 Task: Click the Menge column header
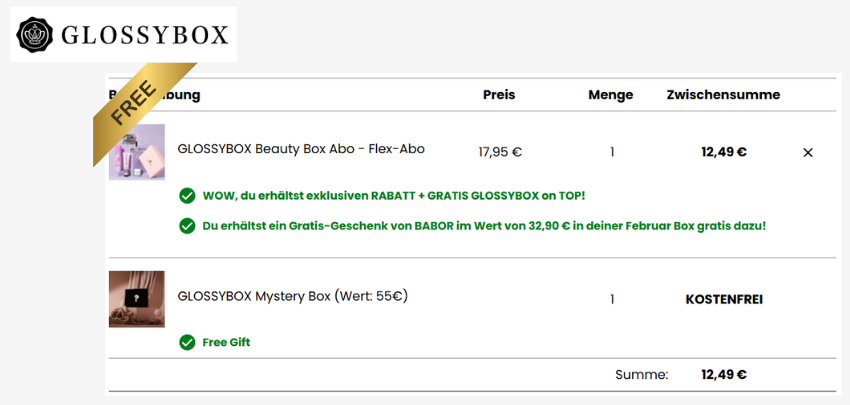[x=611, y=95]
